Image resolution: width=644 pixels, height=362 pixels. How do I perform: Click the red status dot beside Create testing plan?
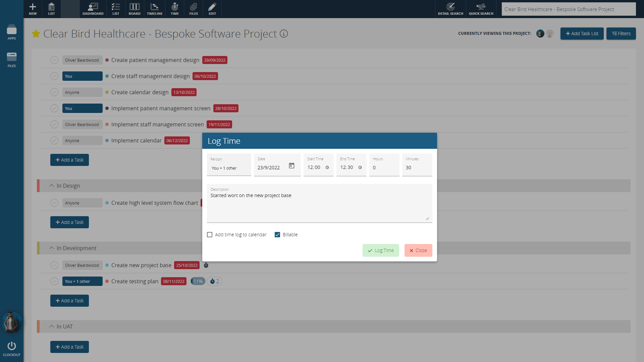(x=107, y=281)
